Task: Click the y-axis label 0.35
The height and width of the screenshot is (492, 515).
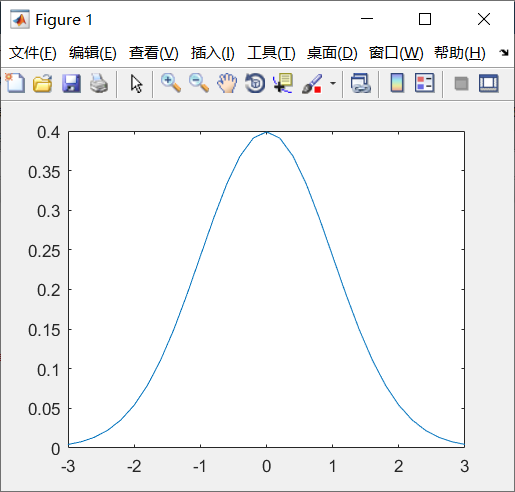Action: 44,172
